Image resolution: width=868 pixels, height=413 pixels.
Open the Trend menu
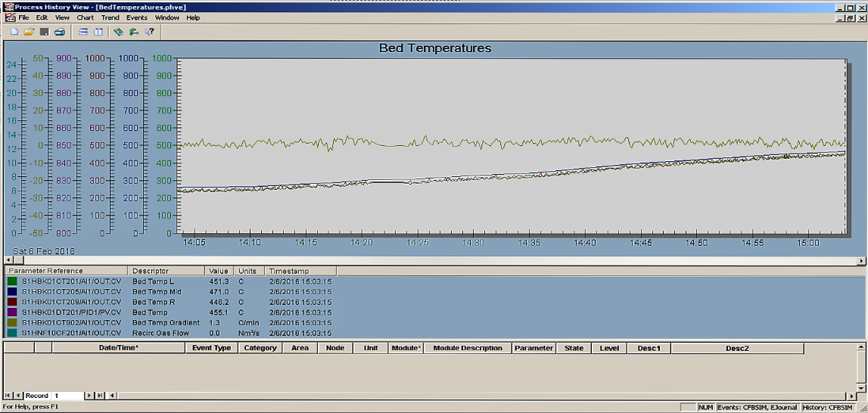(110, 17)
